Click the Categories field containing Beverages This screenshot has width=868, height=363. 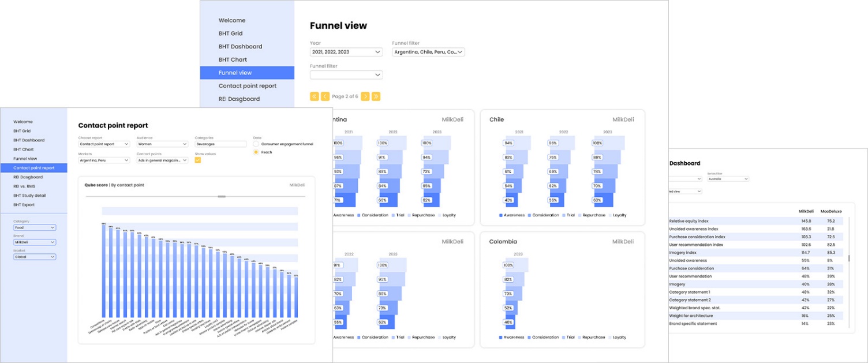(x=220, y=144)
